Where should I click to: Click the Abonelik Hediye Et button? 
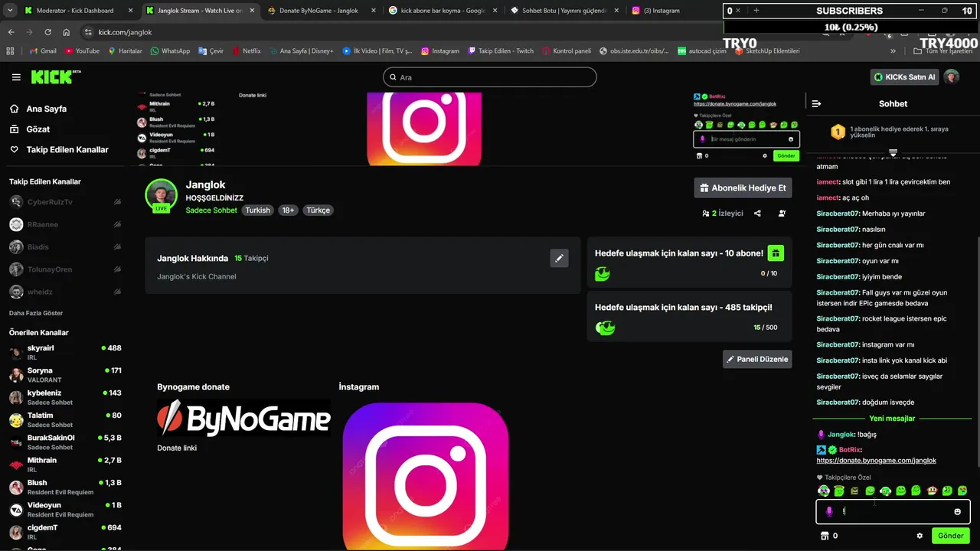743,188
